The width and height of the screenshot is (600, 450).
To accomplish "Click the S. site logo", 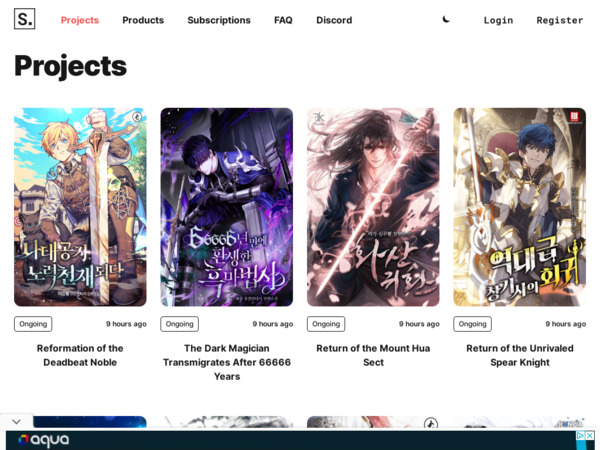I will pyautogui.click(x=24, y=19).
